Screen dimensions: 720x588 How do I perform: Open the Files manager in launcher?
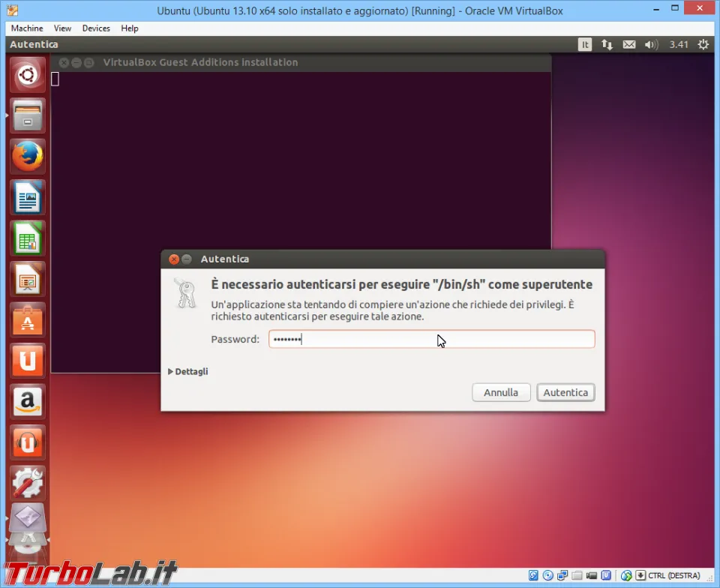(x=28, y=115)
